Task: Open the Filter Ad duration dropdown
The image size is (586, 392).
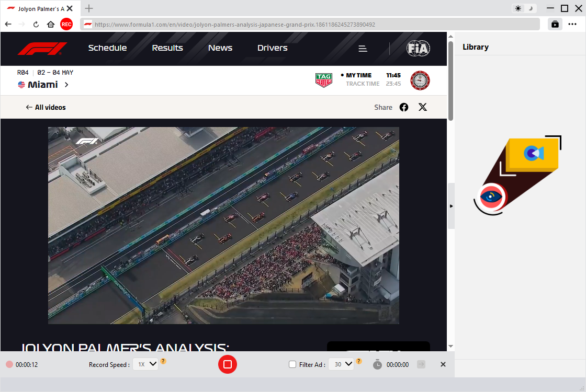Action: [x=341, y=364]
